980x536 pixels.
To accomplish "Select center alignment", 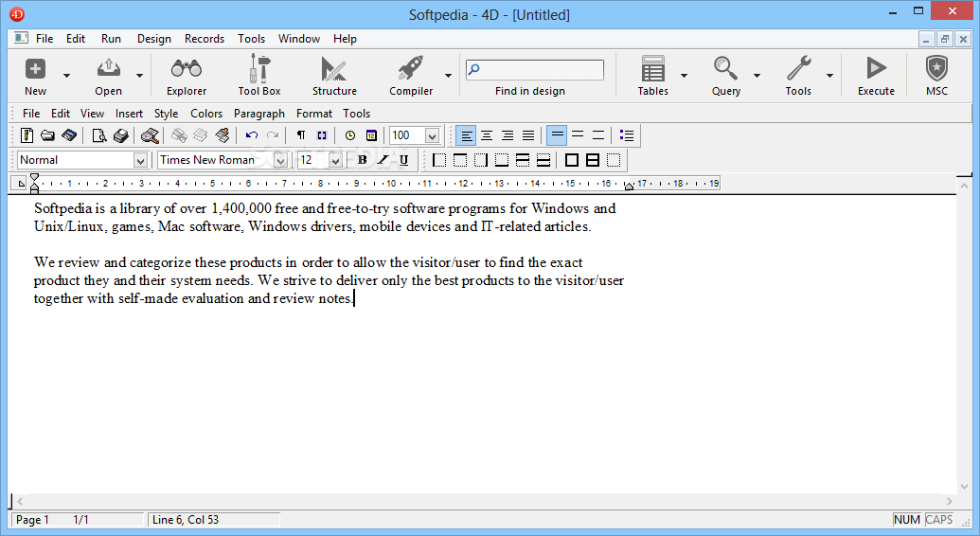I will (487, 135).
